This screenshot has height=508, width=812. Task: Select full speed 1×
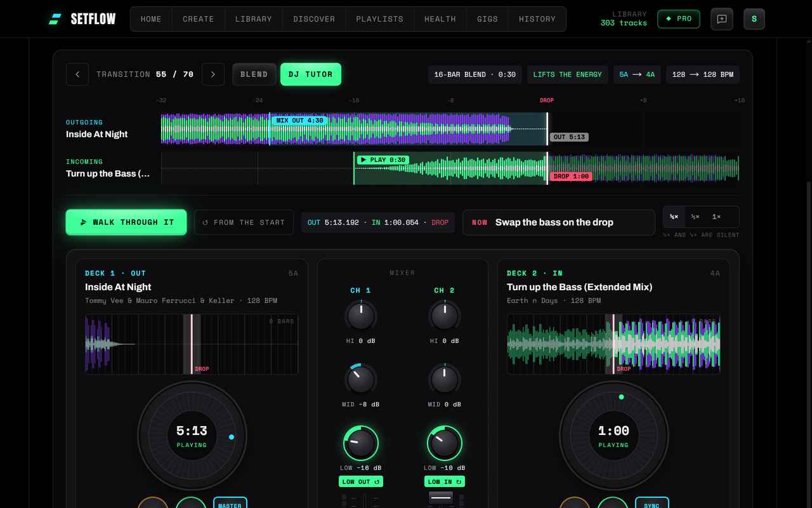tap(716, 217)
